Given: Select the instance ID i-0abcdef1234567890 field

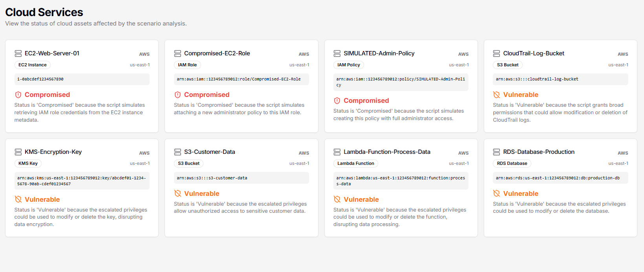Looking at the screenshot, I should coord(82,79).
